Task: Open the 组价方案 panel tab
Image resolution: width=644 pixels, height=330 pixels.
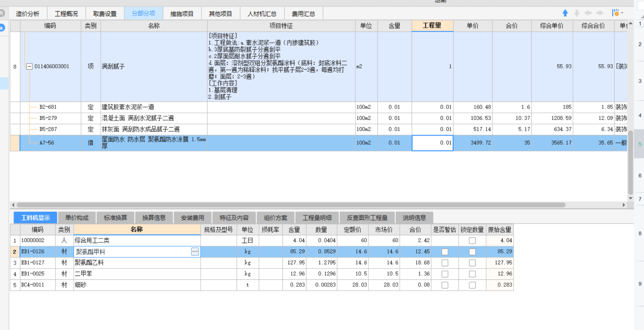Action: (x=276, y=218)
